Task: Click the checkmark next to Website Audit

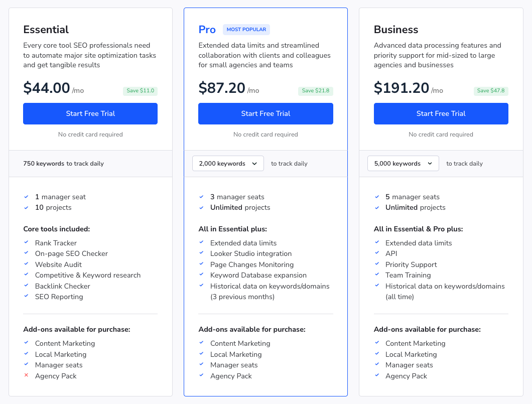Action: 26,264
